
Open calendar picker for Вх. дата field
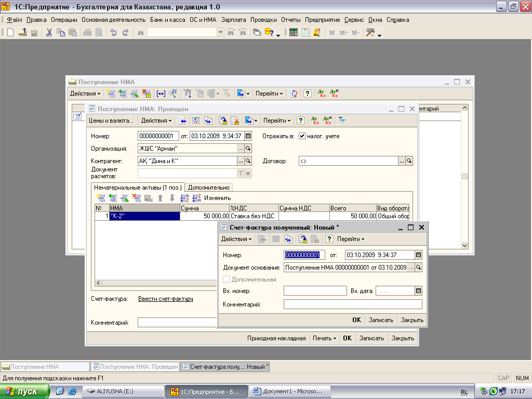coord(419,291)
